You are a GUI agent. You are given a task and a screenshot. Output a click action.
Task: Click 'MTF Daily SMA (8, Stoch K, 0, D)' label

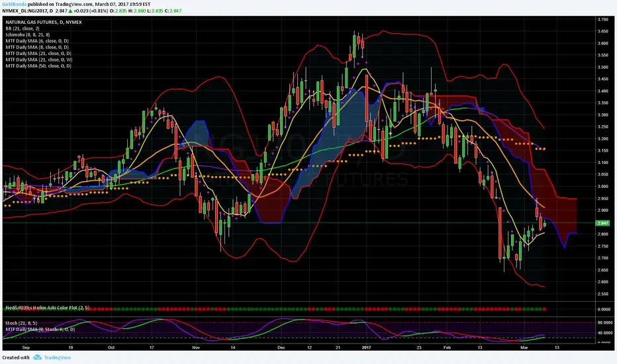[x=40, y=330]
